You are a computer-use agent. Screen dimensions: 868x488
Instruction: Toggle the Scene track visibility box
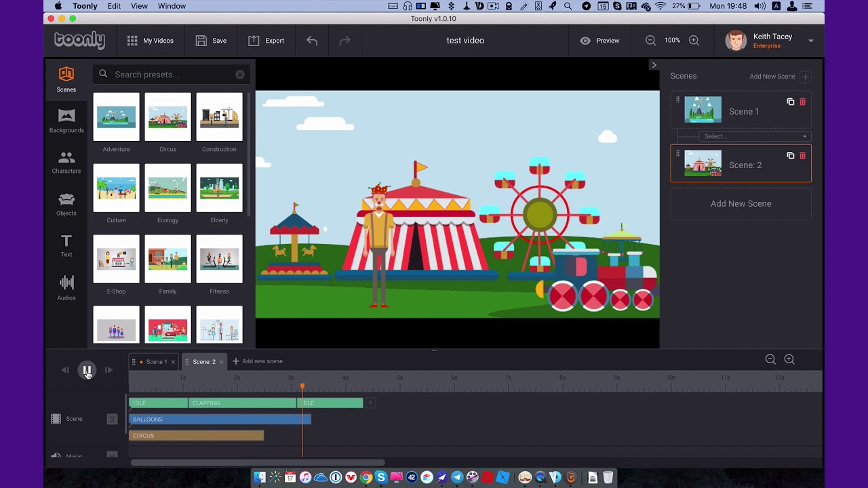[x=113, y=419]
